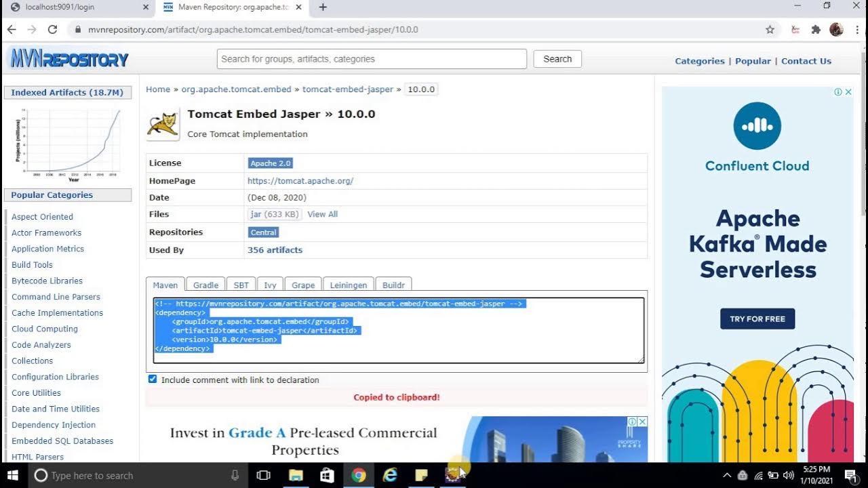This screenshot has height=488, width=868.
Task: Click the Confluent ad info icon
Action: 838,92
